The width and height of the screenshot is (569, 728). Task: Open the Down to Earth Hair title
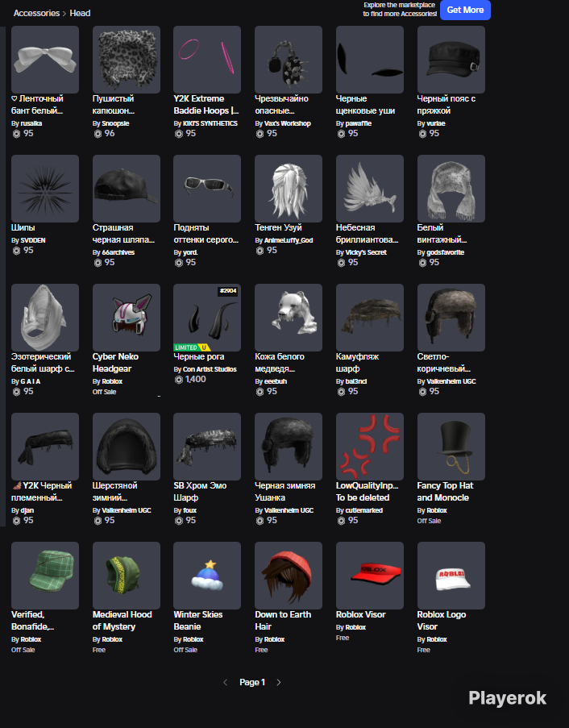pos(283,620)
